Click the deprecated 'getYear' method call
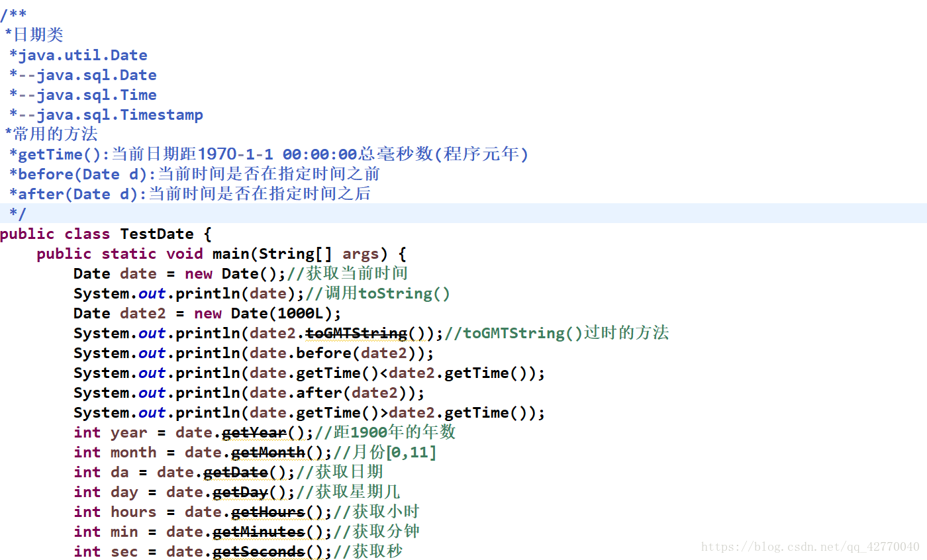 click(254, 433)
